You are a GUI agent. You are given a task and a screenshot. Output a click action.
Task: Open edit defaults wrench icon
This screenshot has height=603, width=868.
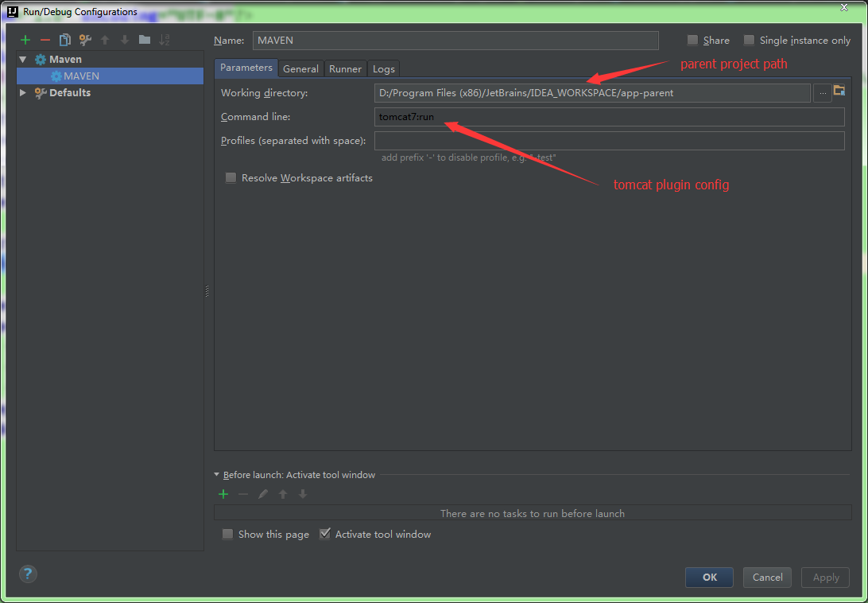(85, 40)
